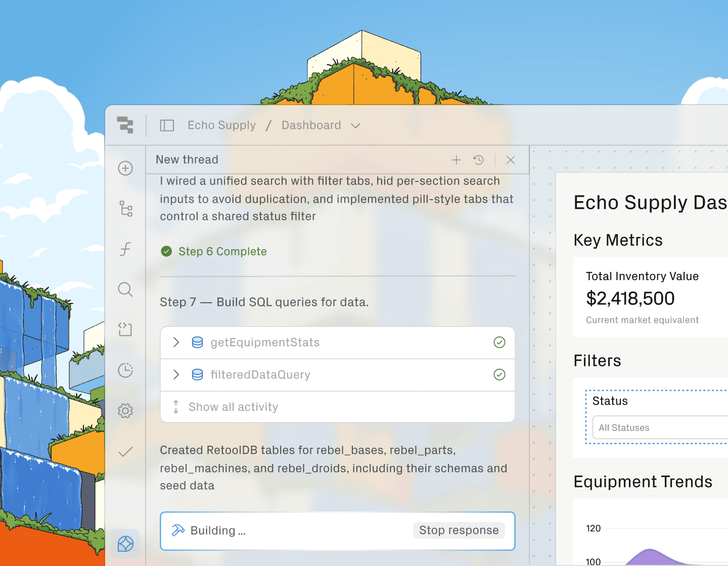Image resolution: width=728 pixels, height=566 pixels.
Task: Open the timers panel clock icon
Action: (125, 370)
